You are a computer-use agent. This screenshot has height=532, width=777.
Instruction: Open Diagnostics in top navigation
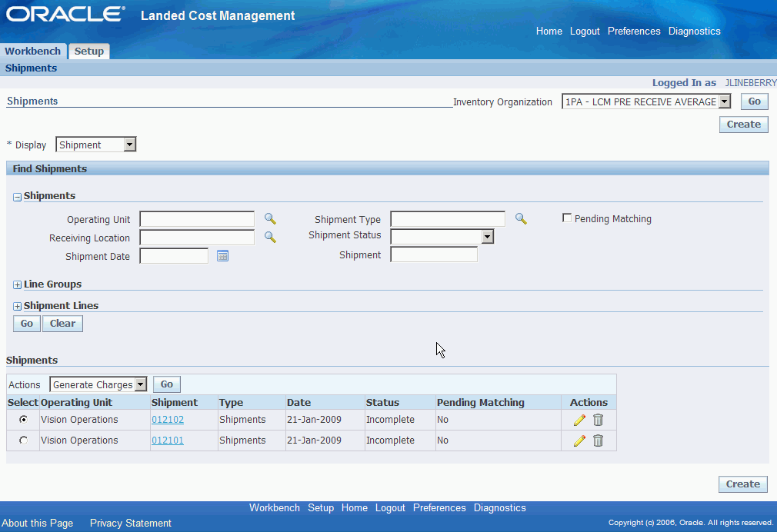(x=694, y=32)
